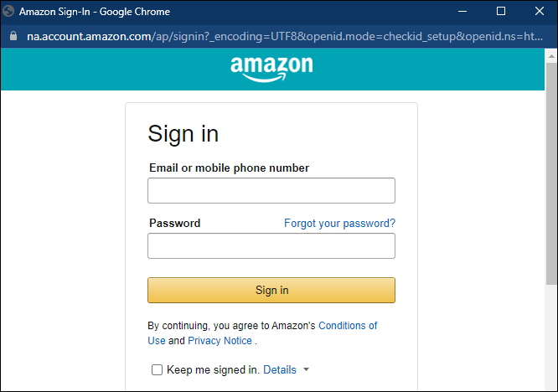
Task: Maximize the Amazon Sign-In window
Action: (x=501, y=12)
